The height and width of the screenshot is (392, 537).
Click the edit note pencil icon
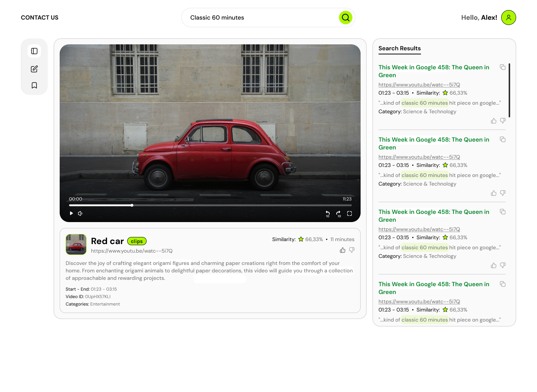tap(34, 69)
